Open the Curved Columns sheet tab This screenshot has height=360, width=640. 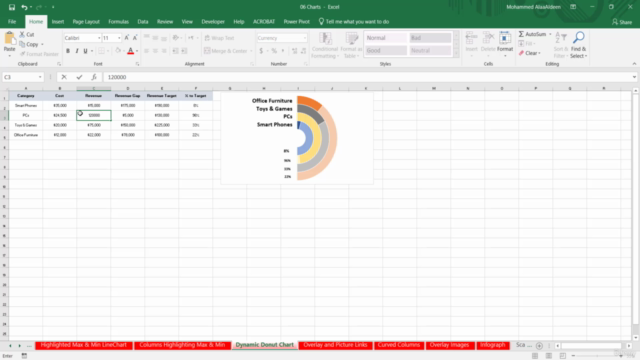pos(399,345)
